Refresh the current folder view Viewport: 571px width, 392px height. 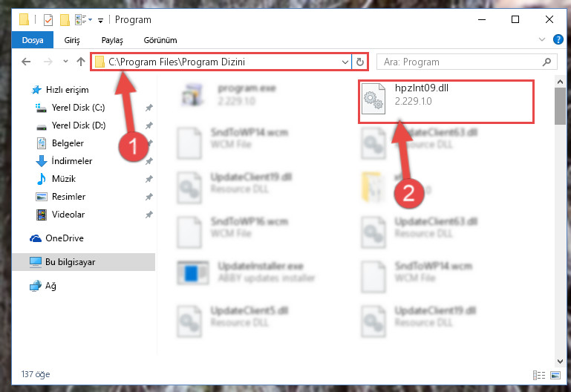[x=360, y=62]
